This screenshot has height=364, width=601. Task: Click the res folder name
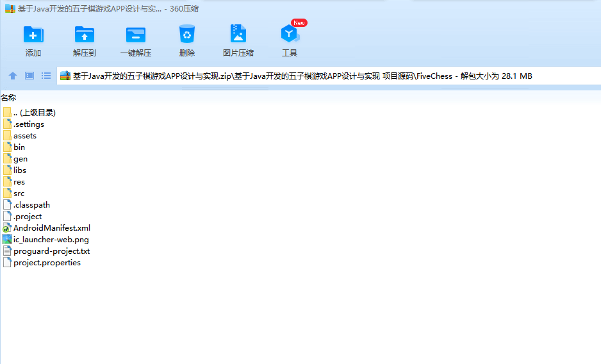click(19, 182)
